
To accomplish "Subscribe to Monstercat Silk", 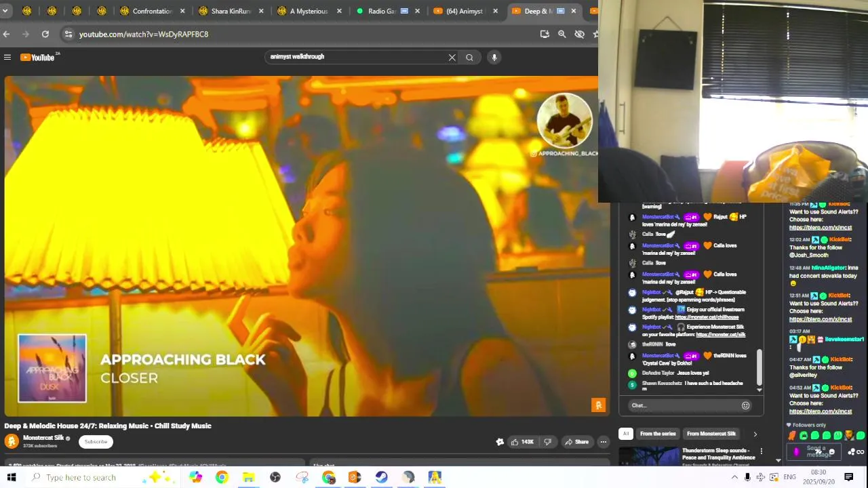I will point(96,442).
